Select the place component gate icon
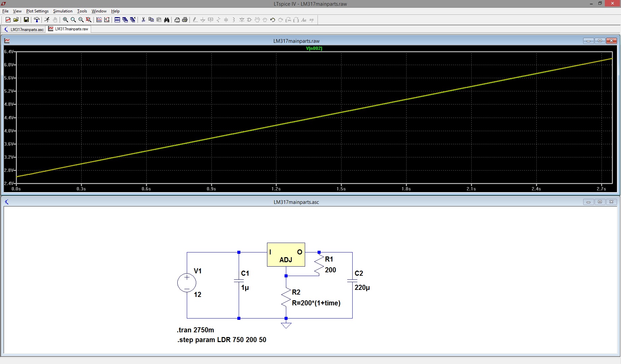Screen dimensions: 621x364 point(249,20)
